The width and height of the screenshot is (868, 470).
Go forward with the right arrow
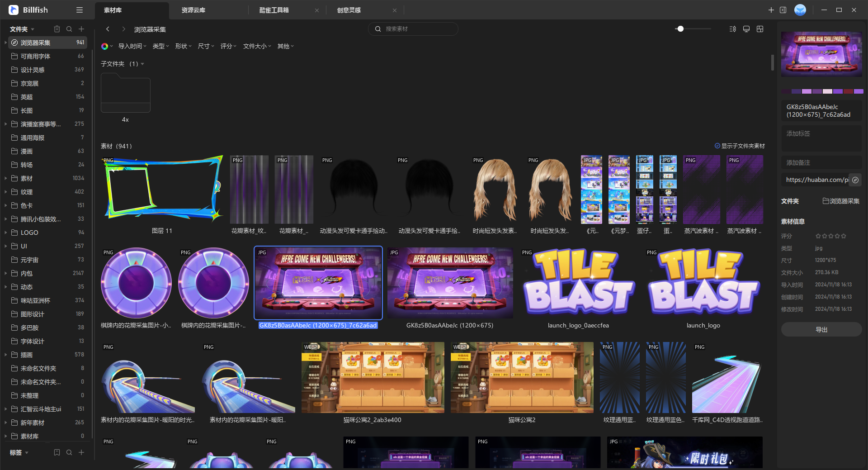point(123,29)
